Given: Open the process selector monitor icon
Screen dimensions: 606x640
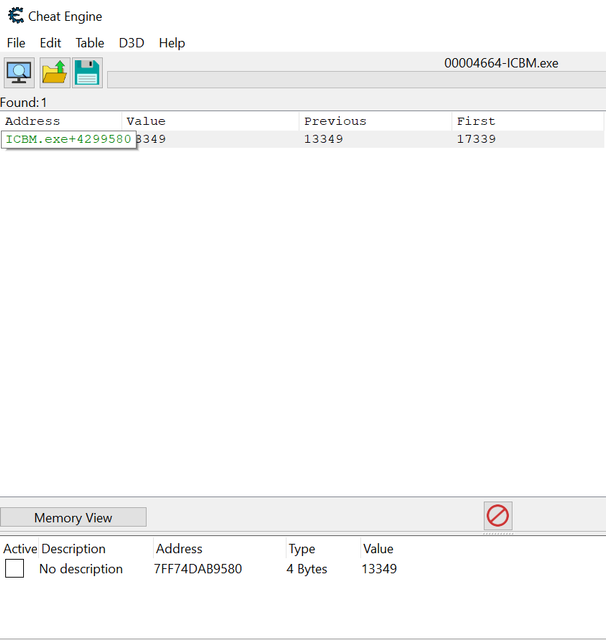Looking at the screenshot, I should tap(19, 73).
